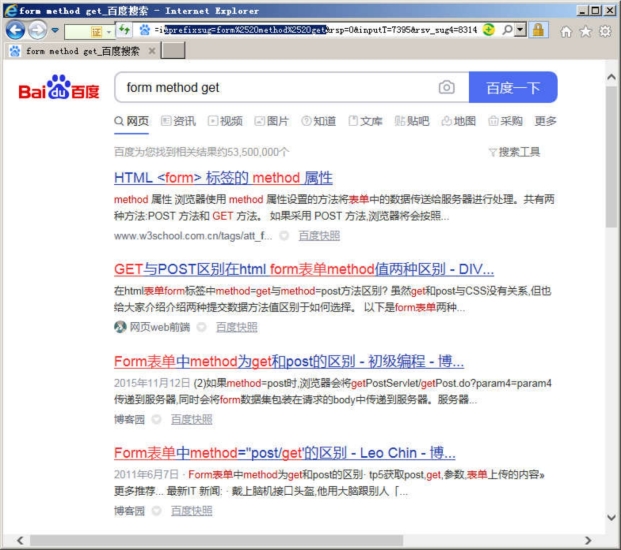Click the Baidu paw favicon in address bar
621x550 pixels.
click(x=145, y=30)
